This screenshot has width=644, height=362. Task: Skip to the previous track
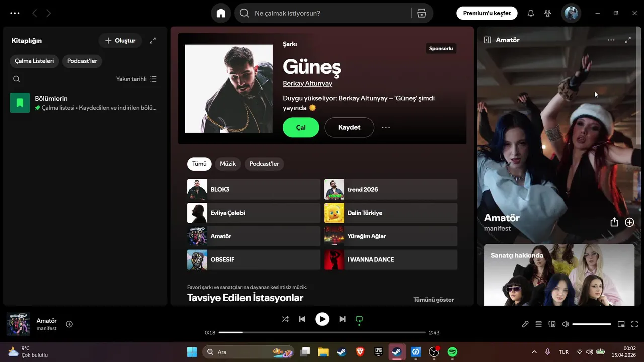click(x=302, y=319)
